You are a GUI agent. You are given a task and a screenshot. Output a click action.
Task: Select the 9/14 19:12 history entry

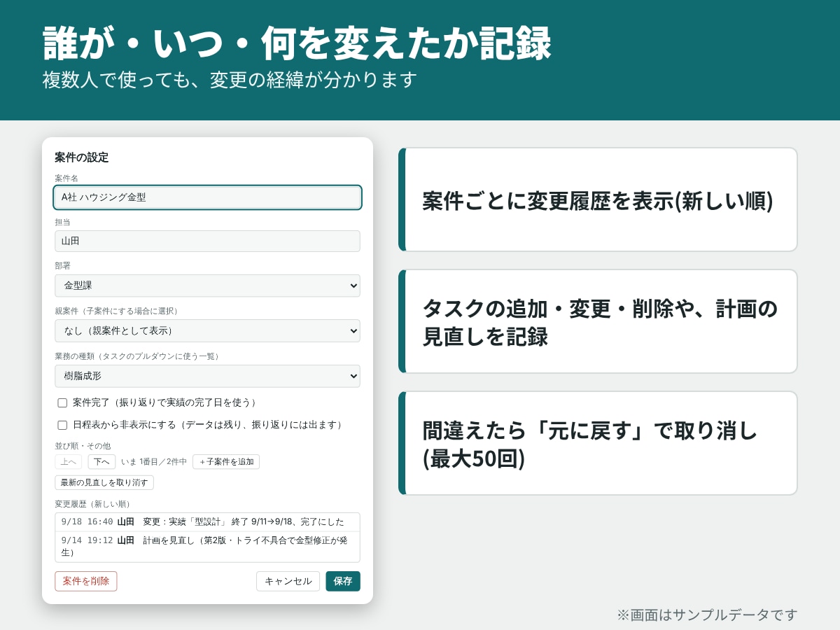[207, 547]
